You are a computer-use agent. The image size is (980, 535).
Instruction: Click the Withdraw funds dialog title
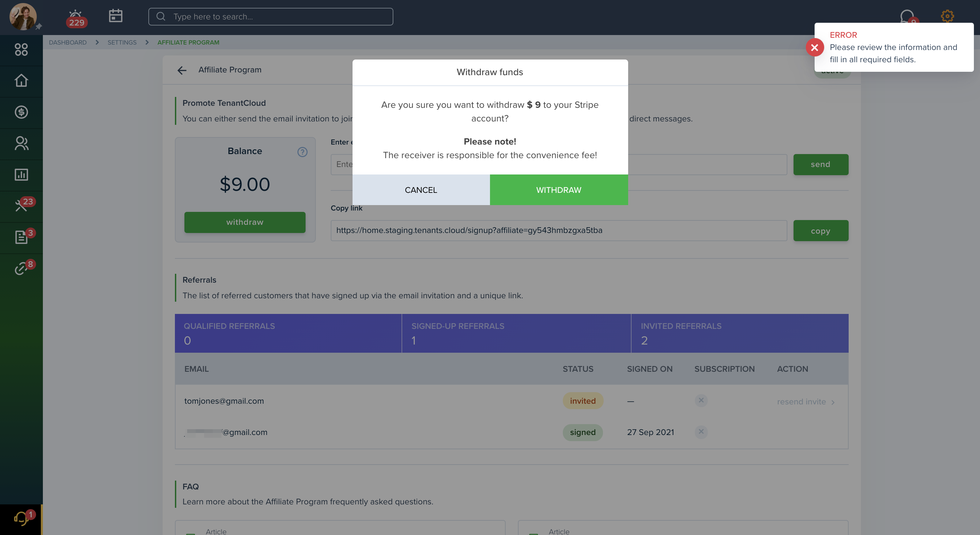(490, 72)
